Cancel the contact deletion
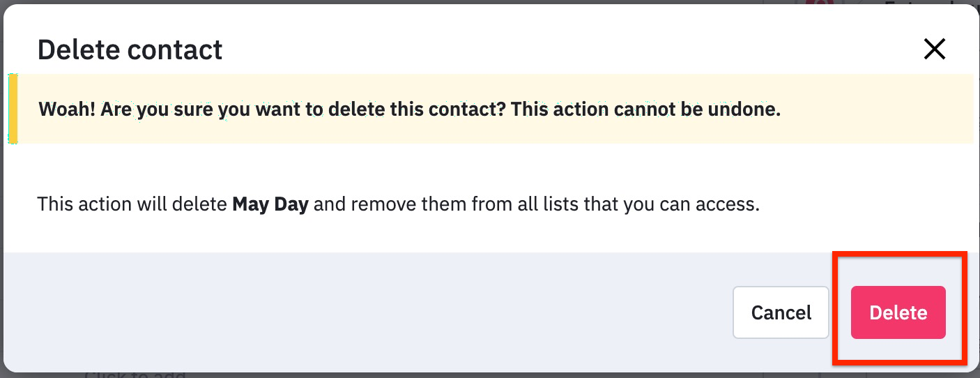 point(781,312)
